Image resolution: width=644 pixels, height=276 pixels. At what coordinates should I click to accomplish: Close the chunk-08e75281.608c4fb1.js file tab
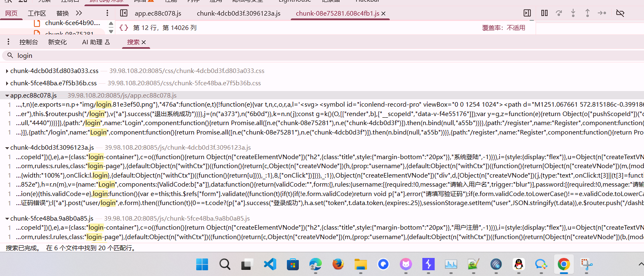(x=383, y=14)
